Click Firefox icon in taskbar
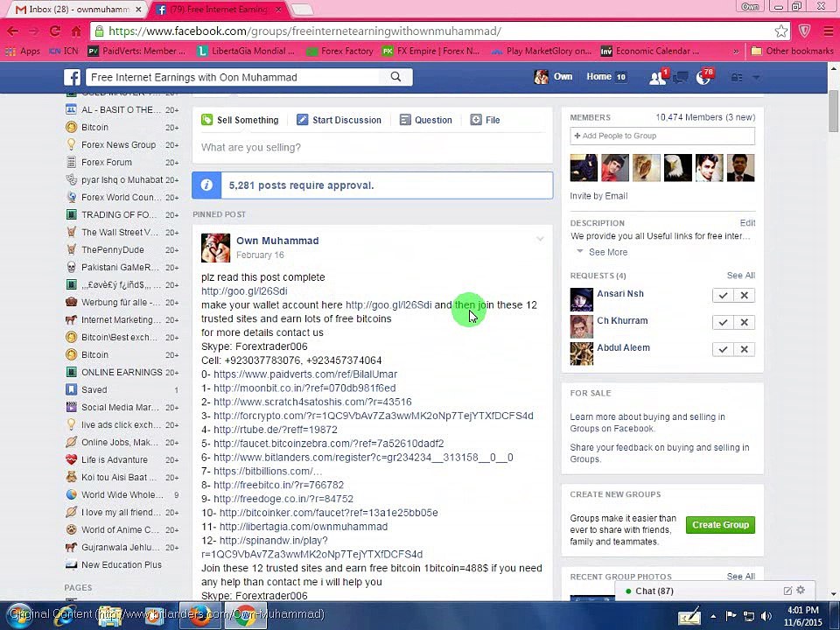The image size is (840, 630). pyautogui.click(x=199, y=615)
